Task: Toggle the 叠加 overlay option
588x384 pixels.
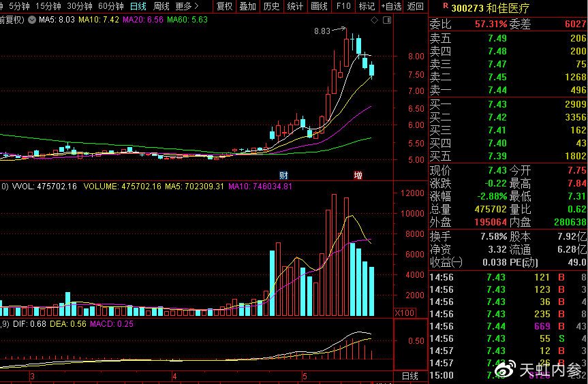Action: point(247,6)
